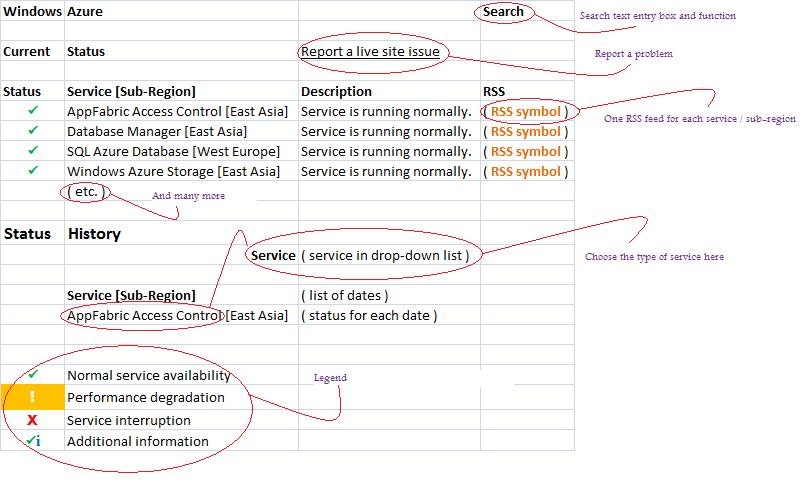Click the green checkmark beside Windows Azure Storage
The image size is (810, 484).
click(x=33, y=170)
